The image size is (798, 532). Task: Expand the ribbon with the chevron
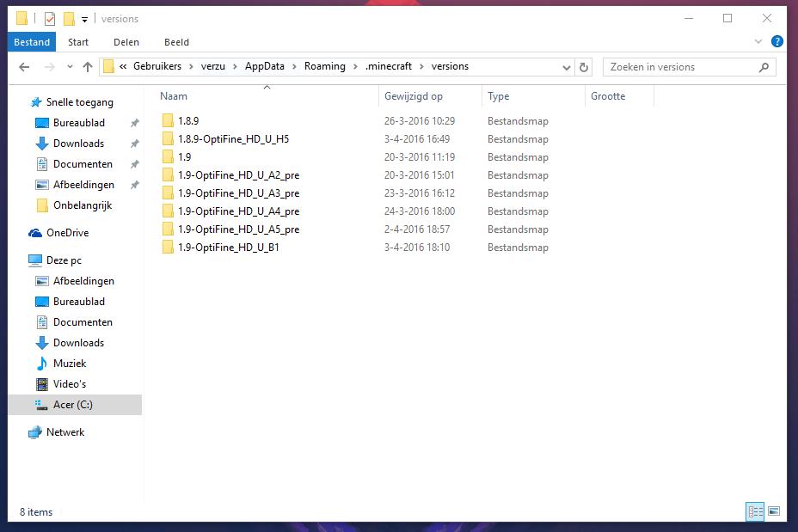(758, 42)
